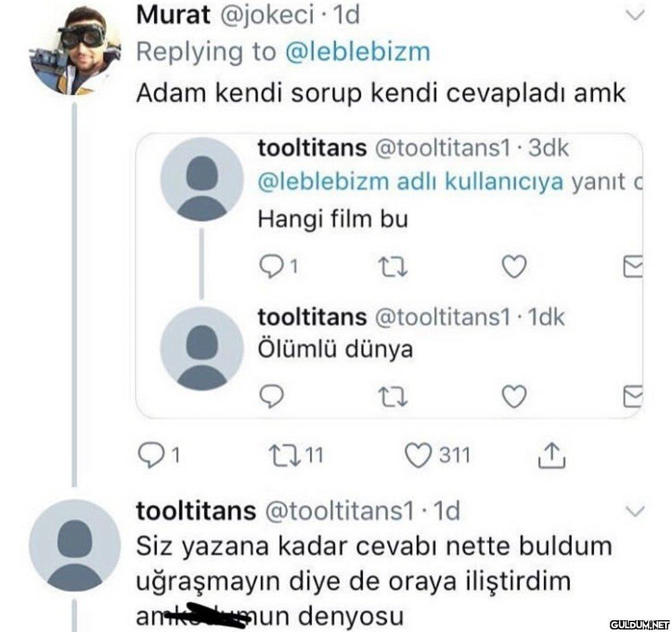
Task: View tooltitans' avatar on the bottom reply
Action: click(x=74, y=545)
